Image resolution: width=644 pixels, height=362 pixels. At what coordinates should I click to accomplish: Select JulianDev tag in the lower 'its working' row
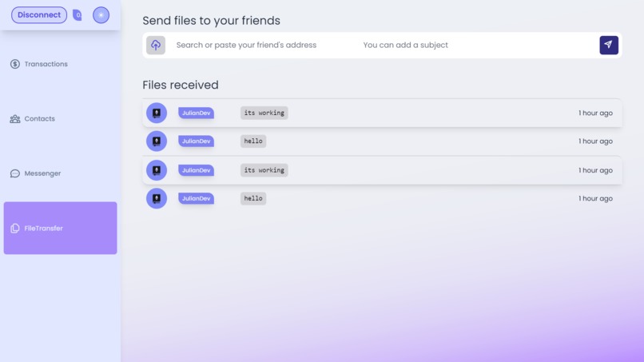point(196,170)
